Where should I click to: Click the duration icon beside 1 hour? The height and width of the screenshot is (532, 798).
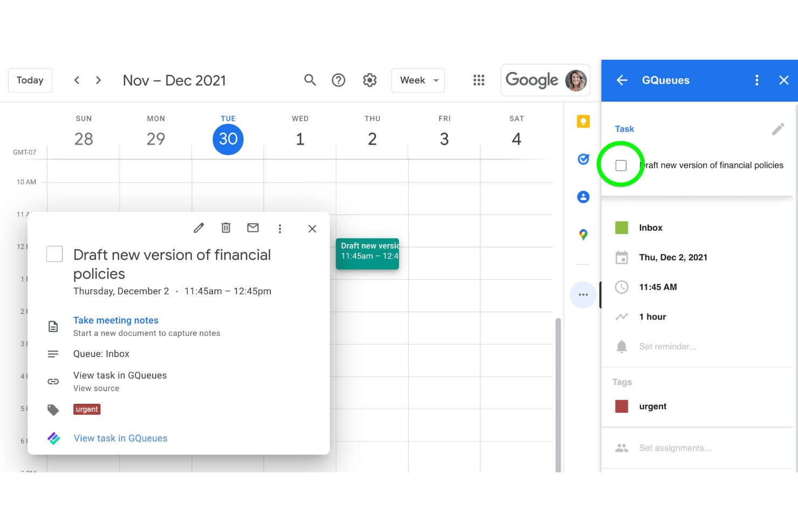[x=622, y=317]
